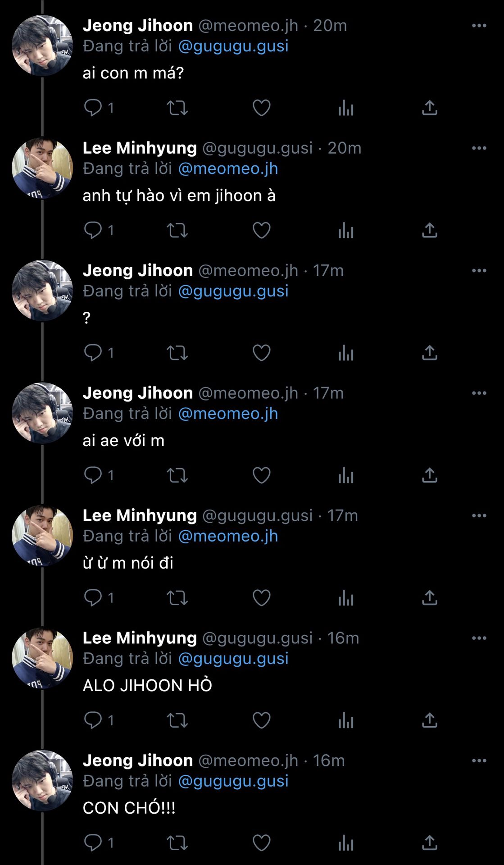Like the "ALO JIHOON HỎ" tweet
The height and width of the screenshot is (865, 504).
[261, 721]
